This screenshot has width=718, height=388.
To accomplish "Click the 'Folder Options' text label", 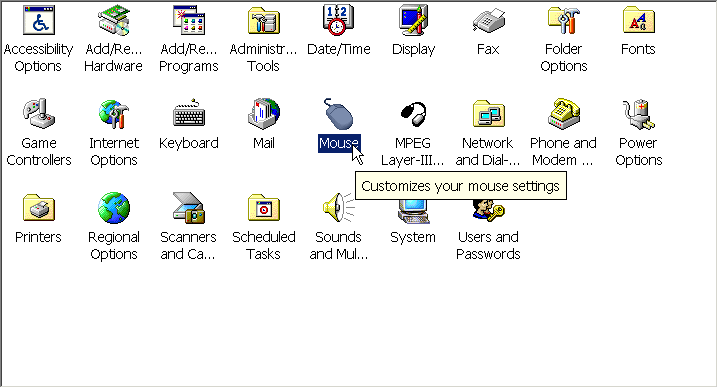I will 564,57.
